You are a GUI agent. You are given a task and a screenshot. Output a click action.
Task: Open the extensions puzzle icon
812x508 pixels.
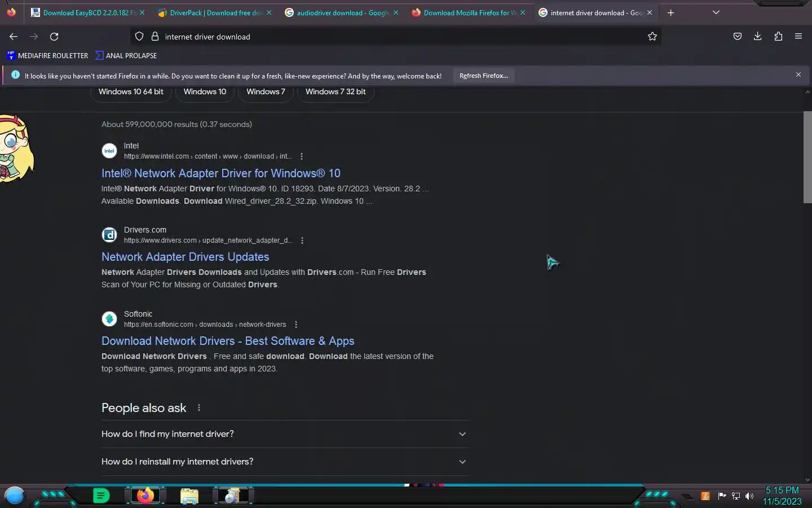point(778,37)
